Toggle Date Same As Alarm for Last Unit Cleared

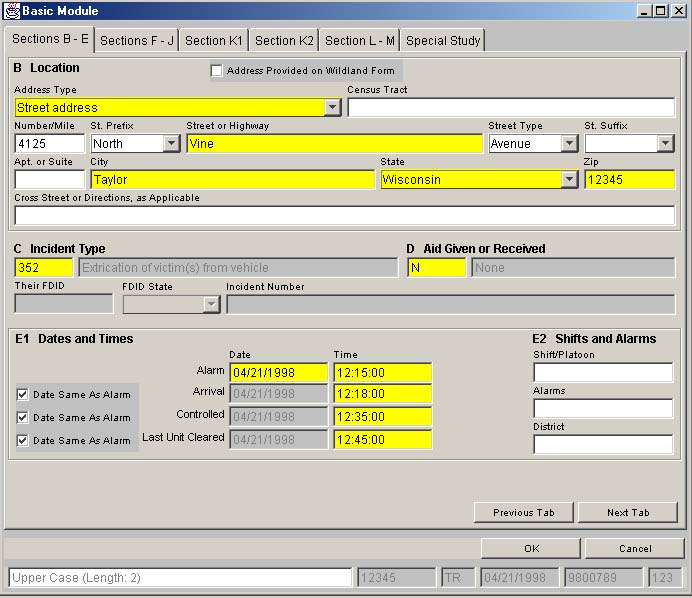click(23, 440)
